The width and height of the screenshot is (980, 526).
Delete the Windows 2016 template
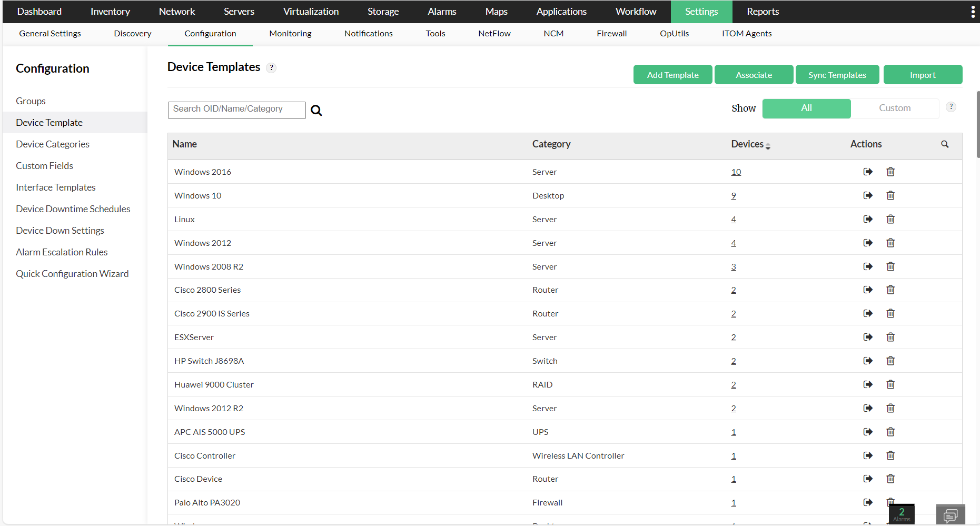(890, 172)
